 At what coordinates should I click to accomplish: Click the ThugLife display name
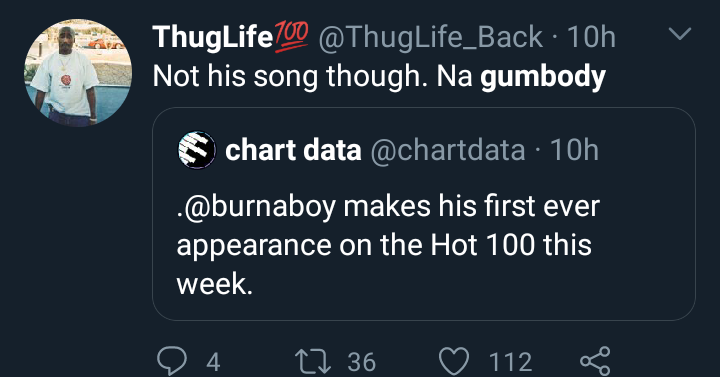pyautogui.click(x=213, y=37)
